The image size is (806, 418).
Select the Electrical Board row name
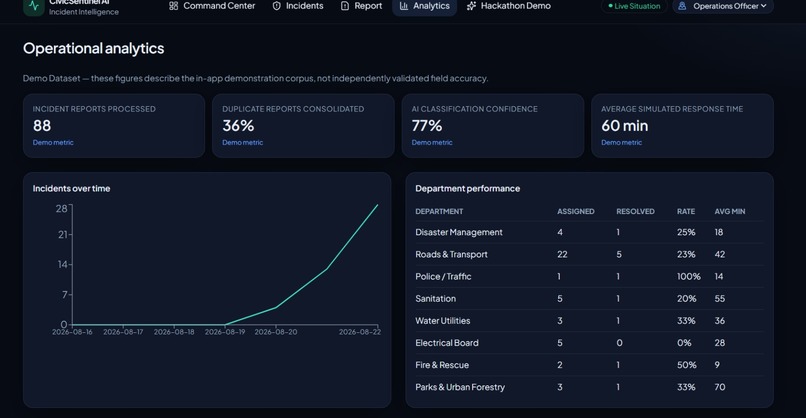(x=447, y=343)
